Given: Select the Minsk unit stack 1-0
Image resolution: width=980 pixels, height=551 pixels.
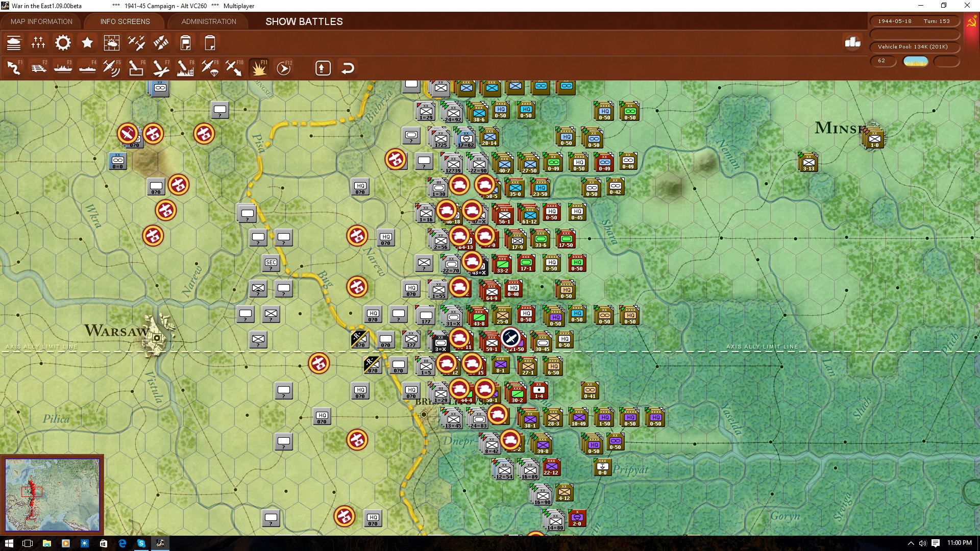Looking at the screenshot, I should (874, 139).
